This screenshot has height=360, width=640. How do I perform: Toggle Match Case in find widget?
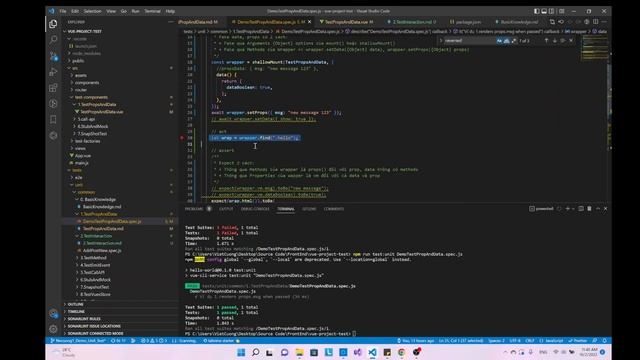click(x=499, y=40)
